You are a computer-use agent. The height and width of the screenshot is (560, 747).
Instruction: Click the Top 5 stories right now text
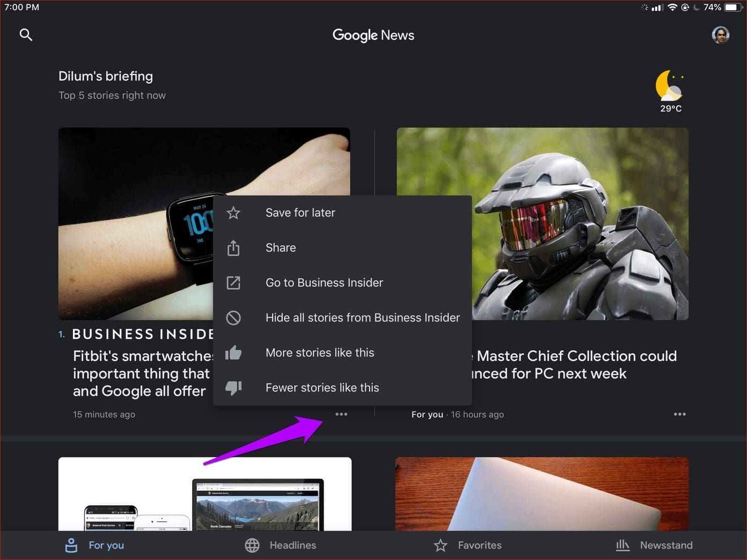point(112,95)
